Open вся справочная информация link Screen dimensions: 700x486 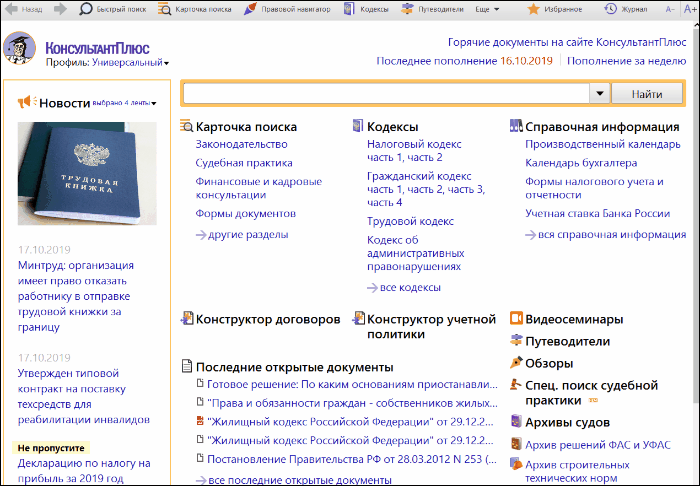[606, 234]
